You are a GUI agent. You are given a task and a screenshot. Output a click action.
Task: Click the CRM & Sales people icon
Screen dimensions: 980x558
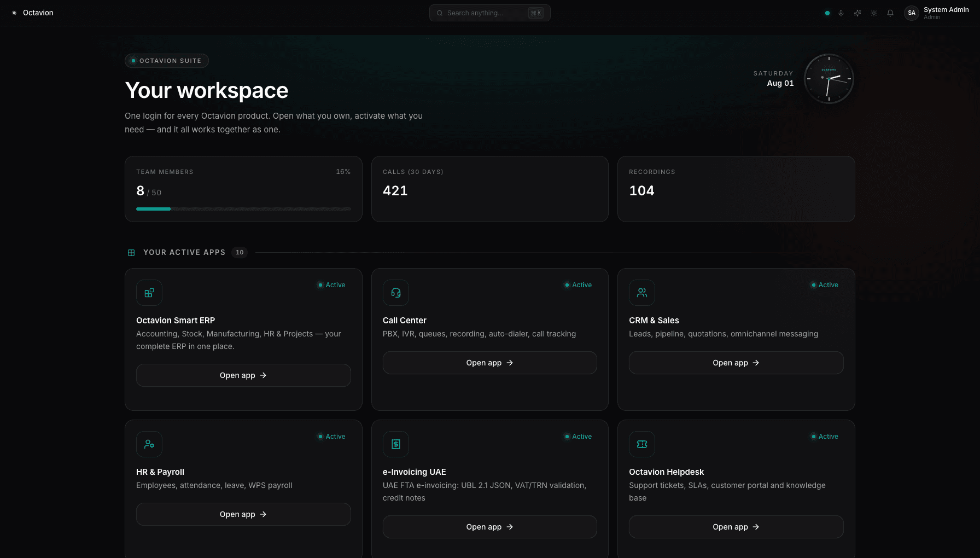(642, 293)
